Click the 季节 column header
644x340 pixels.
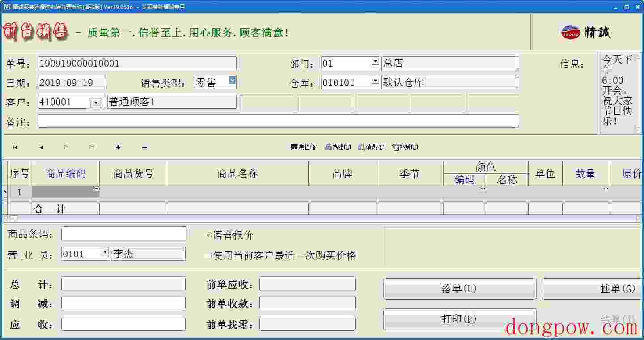[x=410, y=174]
